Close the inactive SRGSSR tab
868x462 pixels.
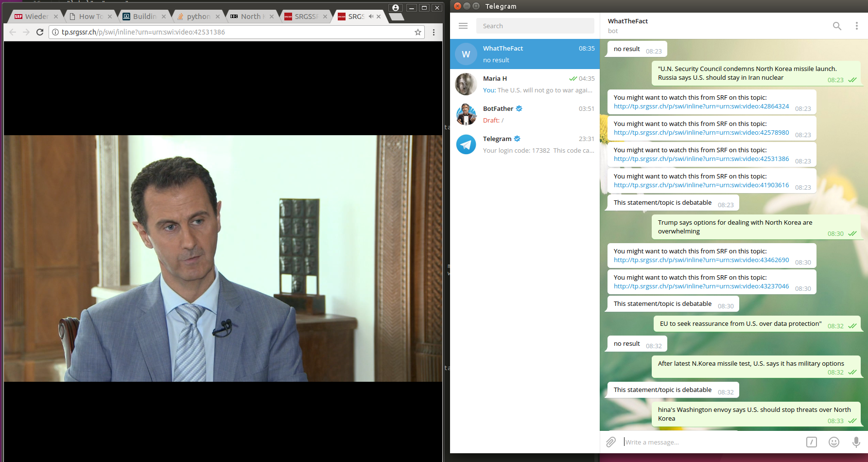(x=325, y=17)
